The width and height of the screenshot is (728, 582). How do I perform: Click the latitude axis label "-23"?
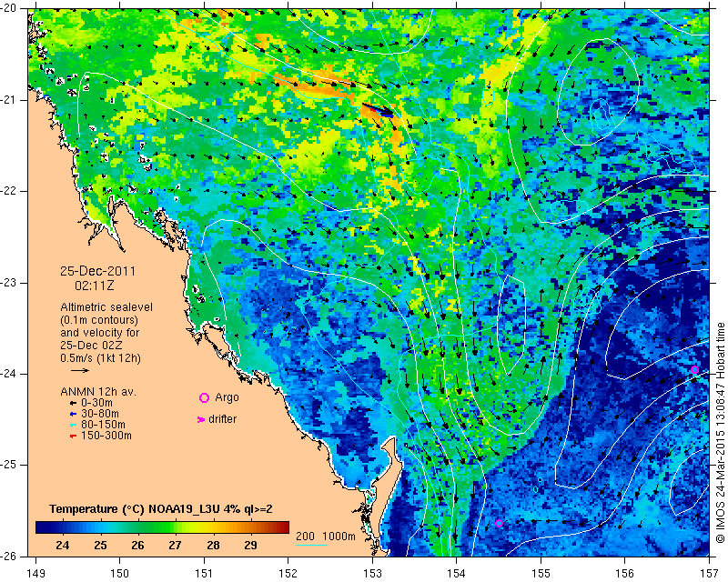coord(9,283)
